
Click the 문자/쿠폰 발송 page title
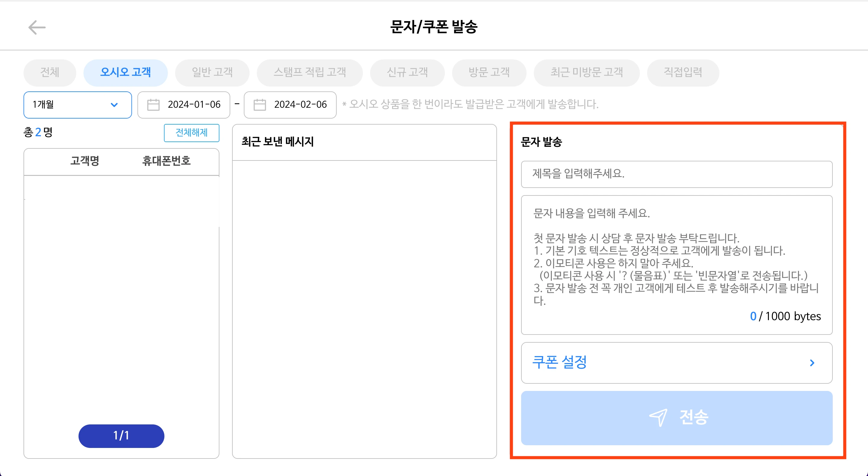pyautogui.click(x=434, y=27)
